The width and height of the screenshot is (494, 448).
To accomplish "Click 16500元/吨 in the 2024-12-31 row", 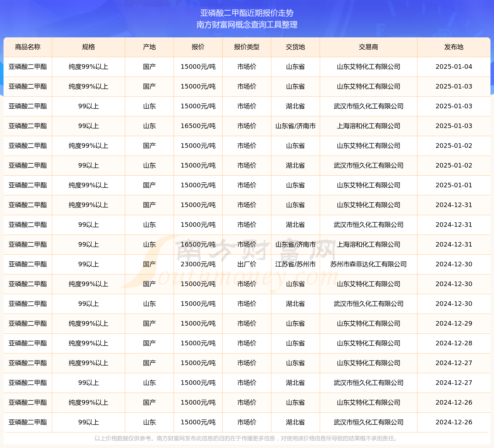I will 198,244.
